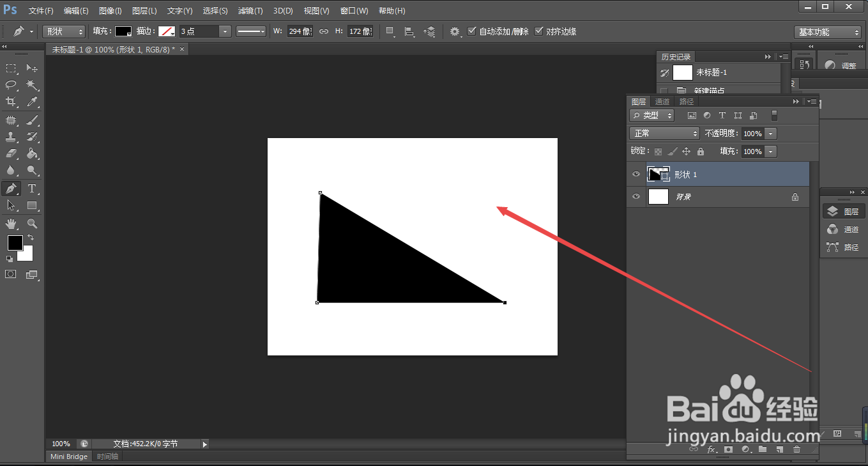Select the Zoom magnifier tool
This screenshot has height=466, width=868.
[x=32, y=224]
